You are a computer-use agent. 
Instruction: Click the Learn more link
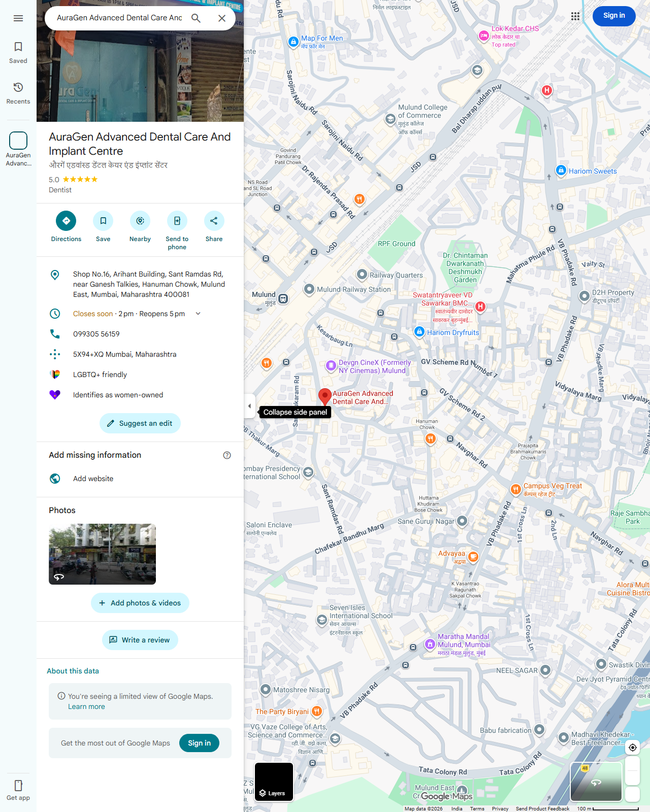click(86, 706)
